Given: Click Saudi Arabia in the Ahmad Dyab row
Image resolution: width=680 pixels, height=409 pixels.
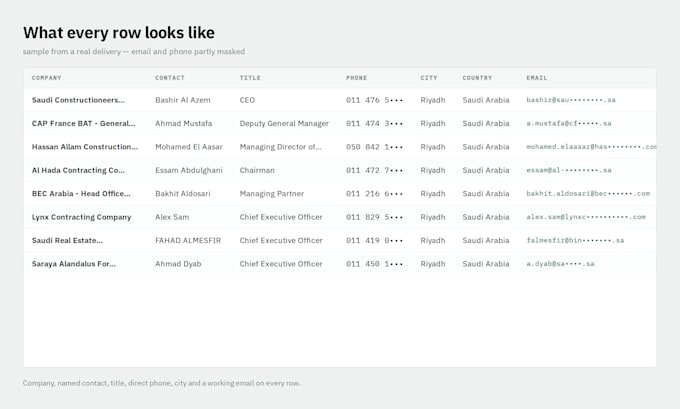Looking at the screenshot, I should click(486, 264).
